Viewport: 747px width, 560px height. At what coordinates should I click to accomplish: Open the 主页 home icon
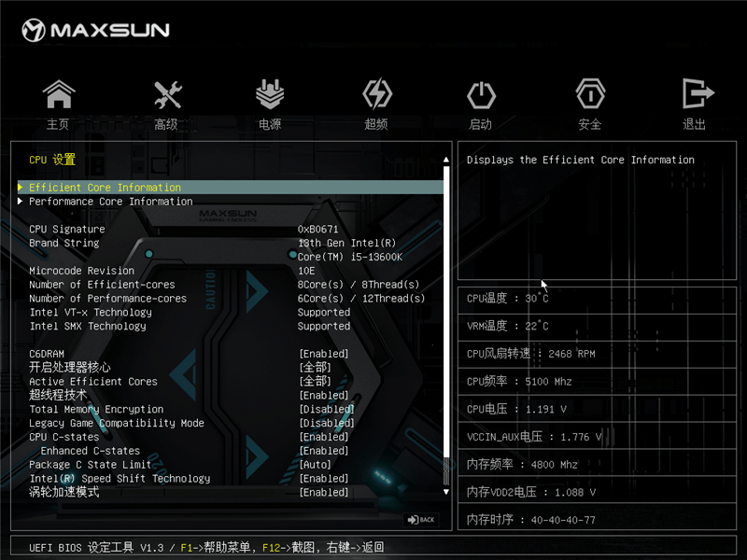coord(59,94)
